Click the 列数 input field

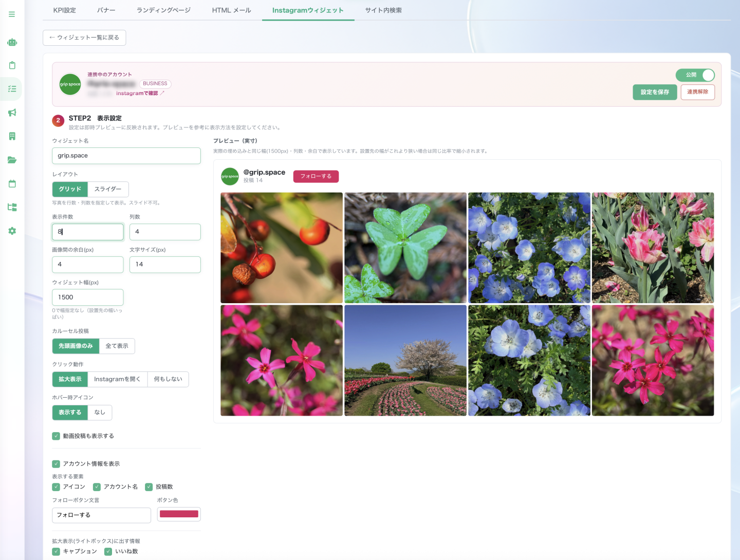tap(165, 232)
